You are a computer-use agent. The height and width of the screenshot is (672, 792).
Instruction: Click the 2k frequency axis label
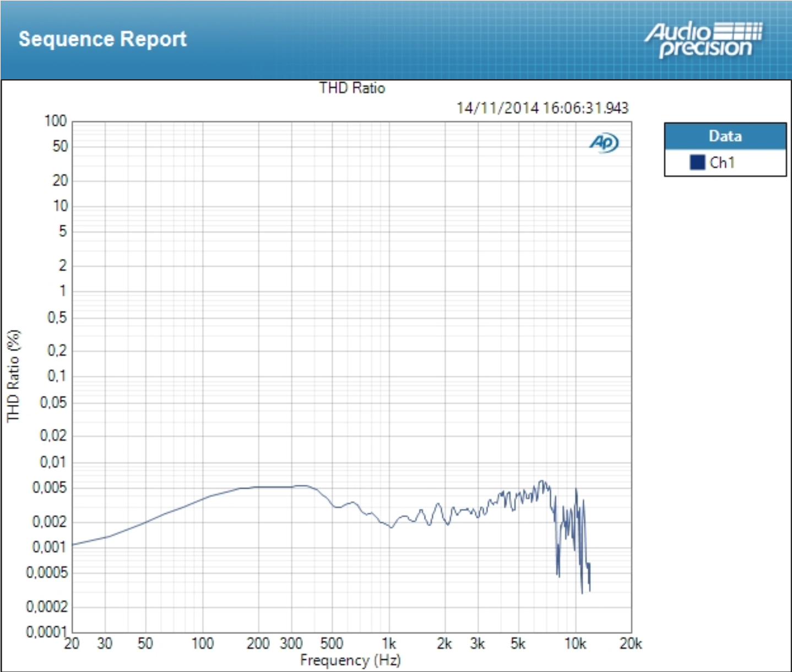tap(444, 643)
